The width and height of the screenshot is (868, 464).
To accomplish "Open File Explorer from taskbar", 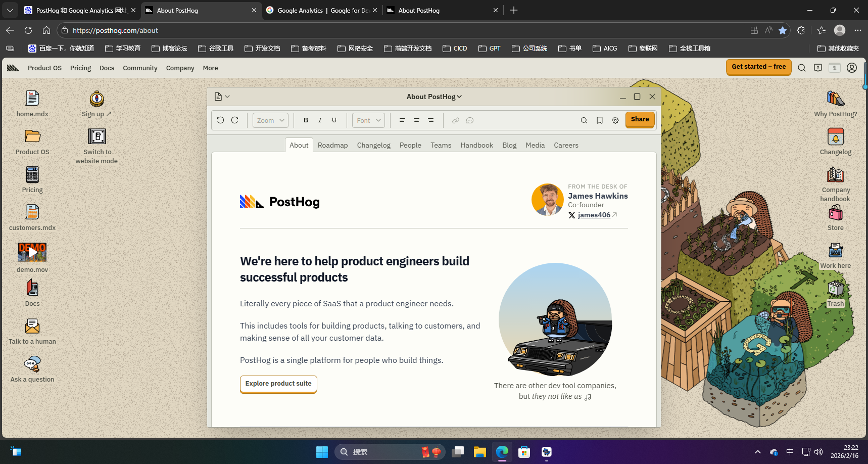I will [x=480, y=452].
